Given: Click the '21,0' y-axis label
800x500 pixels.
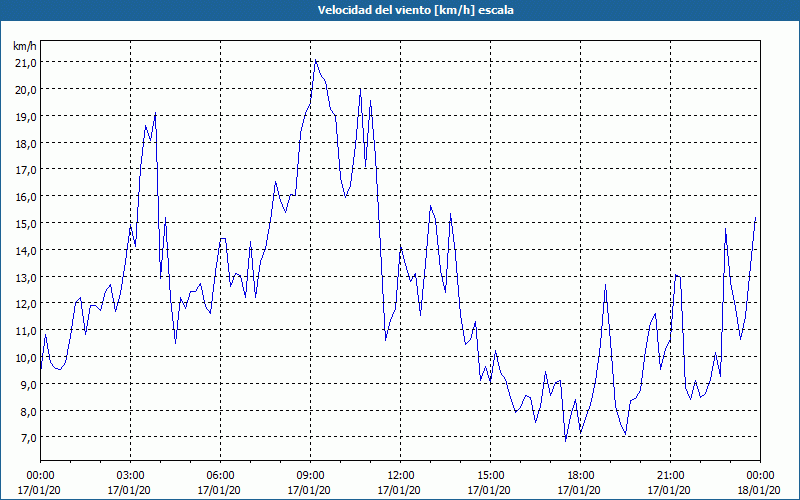Looking at the screenshot, I should point(26,63).
